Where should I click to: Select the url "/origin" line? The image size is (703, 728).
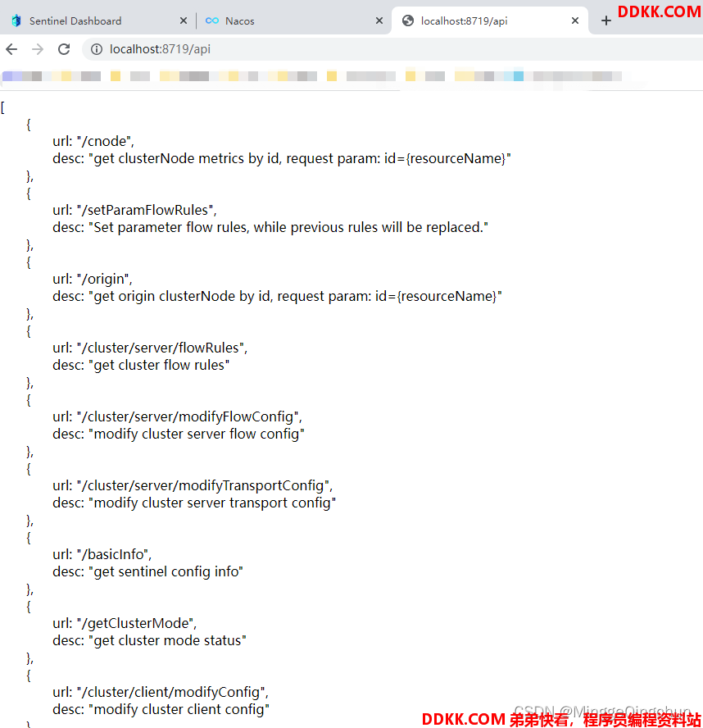coord(93,279)
